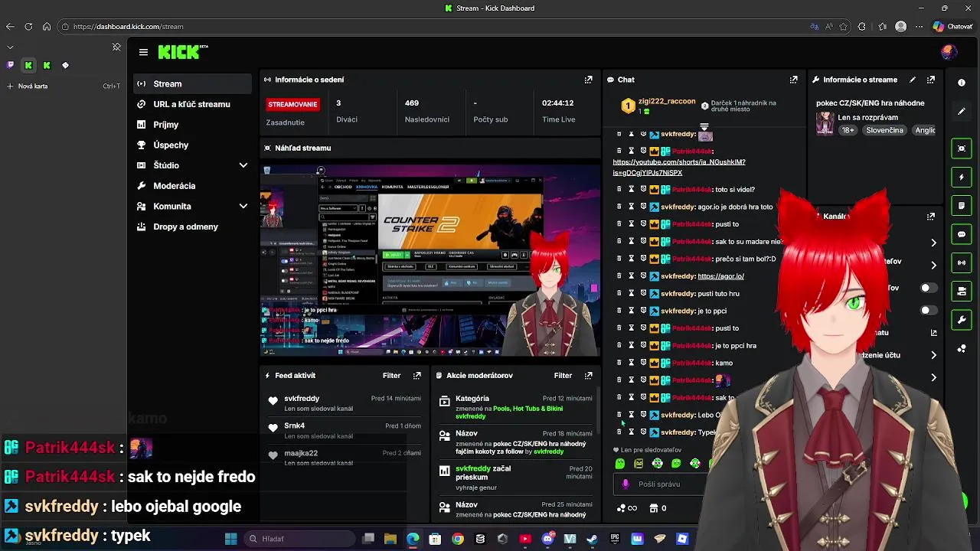Expand the Štúdio menu chevron
980x551 pixels.
[243, 165]
